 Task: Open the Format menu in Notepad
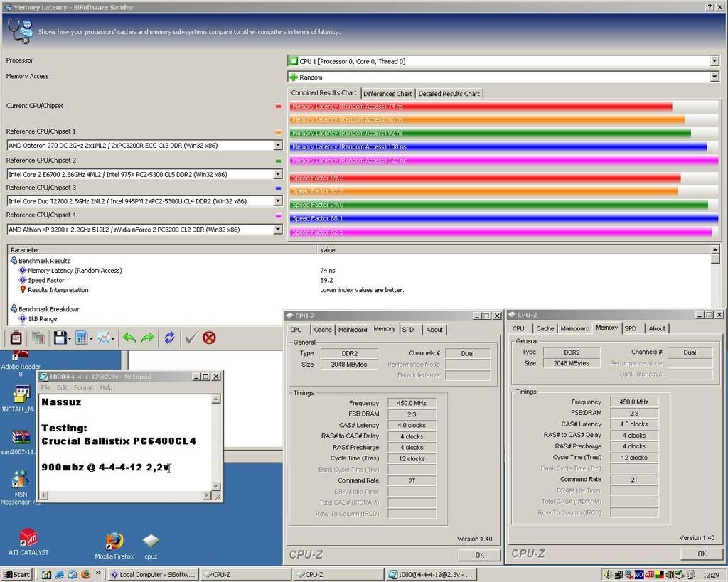84,387
